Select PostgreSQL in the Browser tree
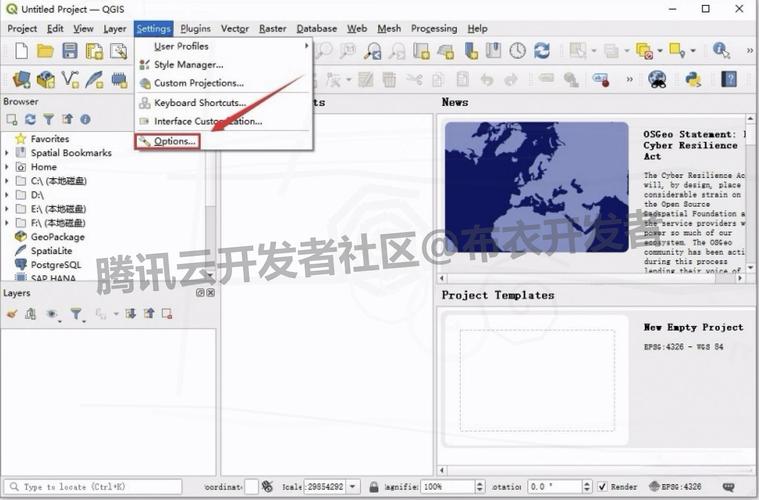The image size is (759, 500). pos(56,265)
